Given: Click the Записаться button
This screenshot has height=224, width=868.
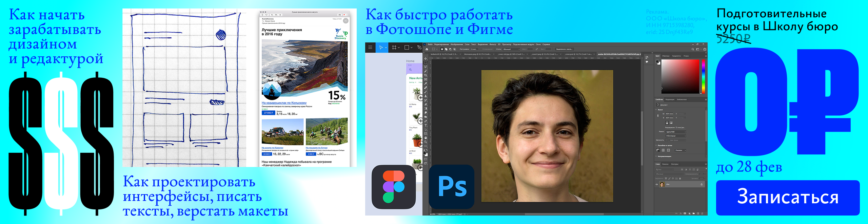Looking at the screenshot, I should pyautogui.click(x=787, y=198).
